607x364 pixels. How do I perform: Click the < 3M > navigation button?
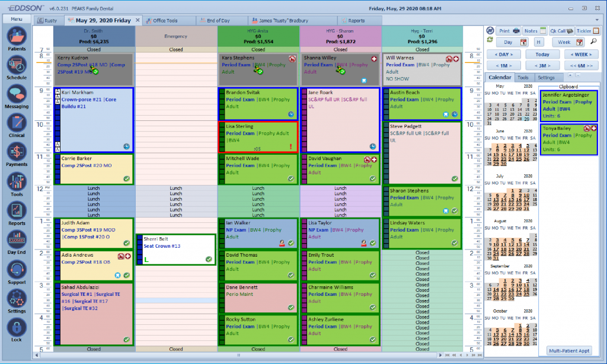tap(542, 65)
